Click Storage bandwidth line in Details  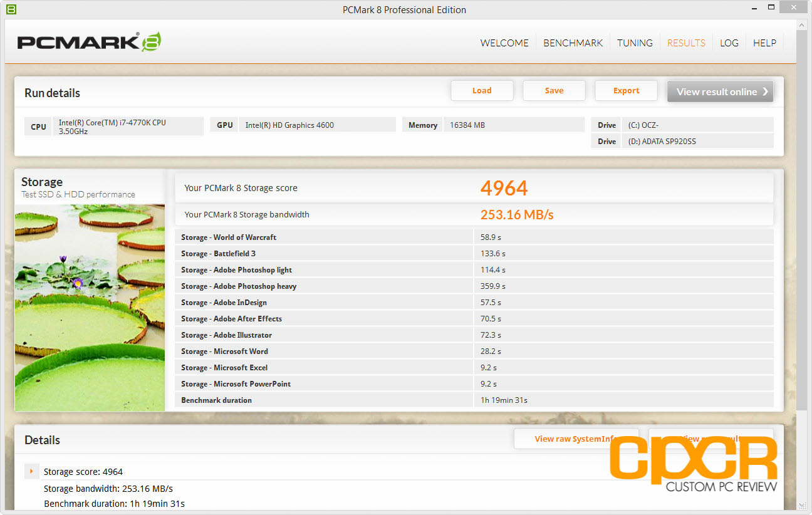(x=108, y=489)
